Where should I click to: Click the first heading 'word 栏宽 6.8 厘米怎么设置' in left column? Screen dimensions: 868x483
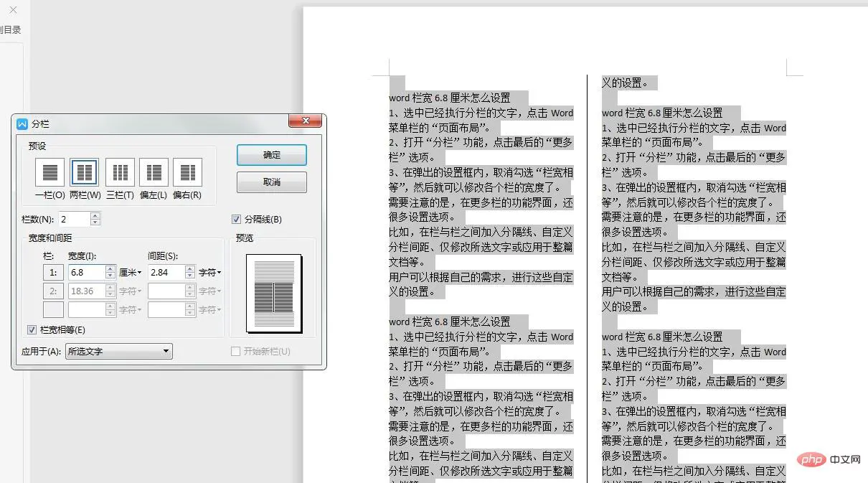pyautogui.click(x=450, y=98)
